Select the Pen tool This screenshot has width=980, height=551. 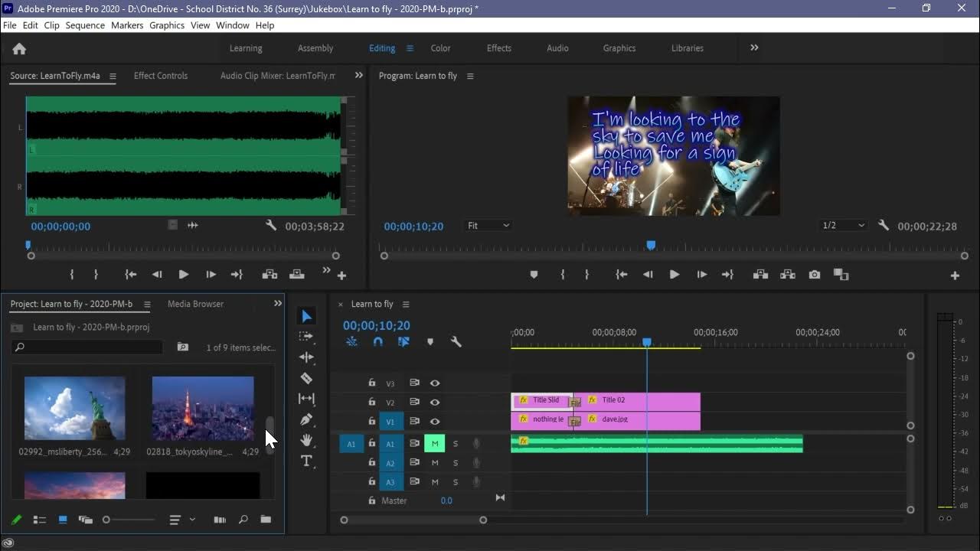pos(306,419)
